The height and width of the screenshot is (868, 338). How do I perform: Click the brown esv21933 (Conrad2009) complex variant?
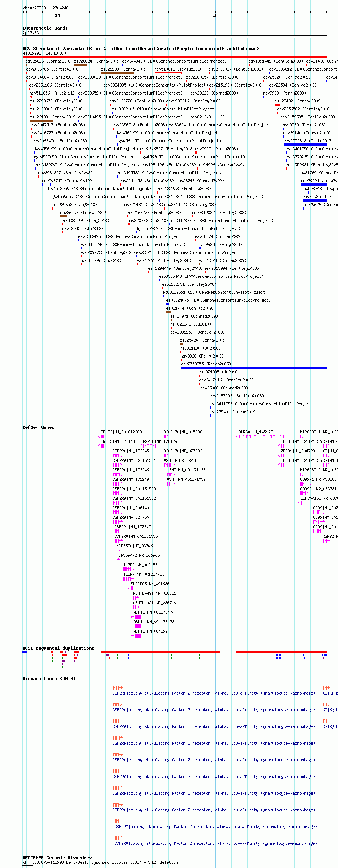tap(117, 73)
